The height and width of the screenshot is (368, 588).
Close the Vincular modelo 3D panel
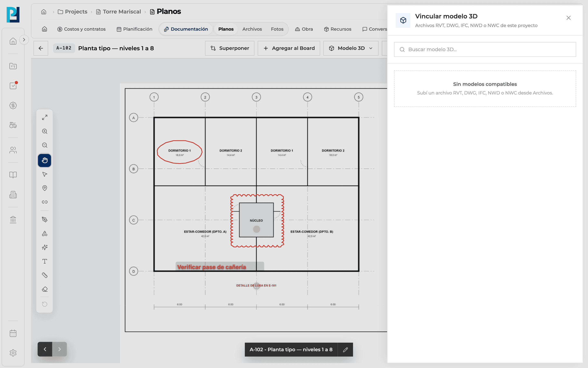[x=568, y=18]
